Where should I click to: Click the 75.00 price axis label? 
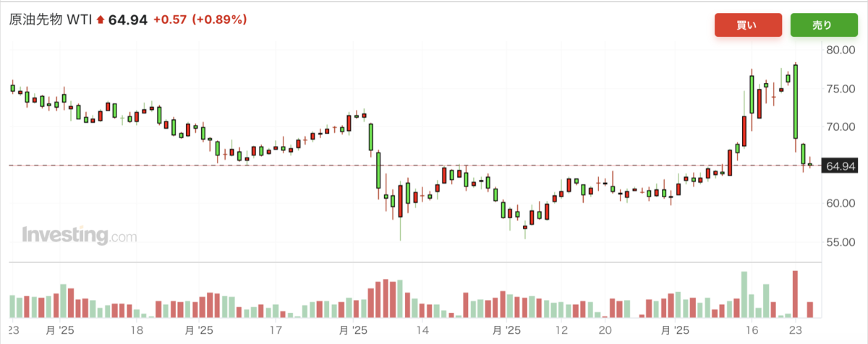coord(841,89)
